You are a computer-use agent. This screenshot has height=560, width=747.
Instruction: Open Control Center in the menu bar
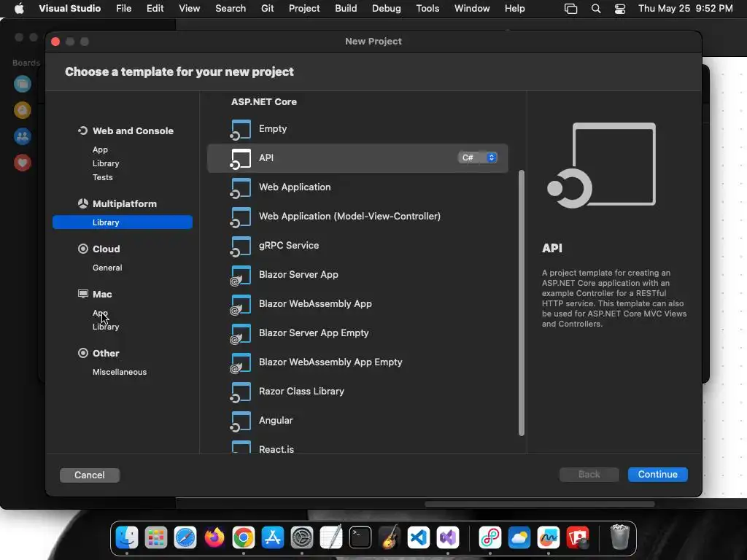click(x=620, y=9)
